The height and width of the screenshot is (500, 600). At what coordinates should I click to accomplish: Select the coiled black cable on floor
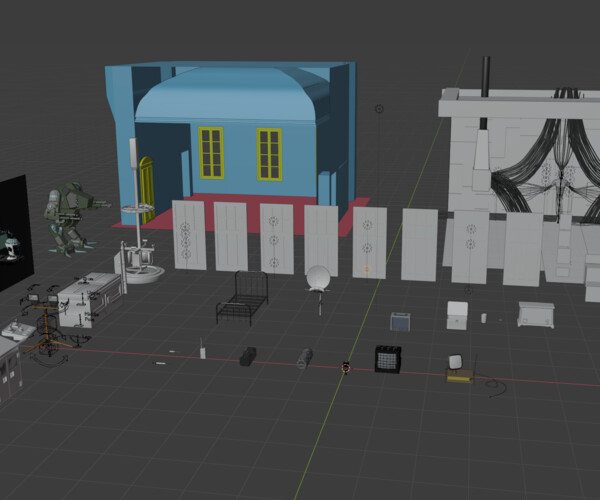(x=497, y=387)
